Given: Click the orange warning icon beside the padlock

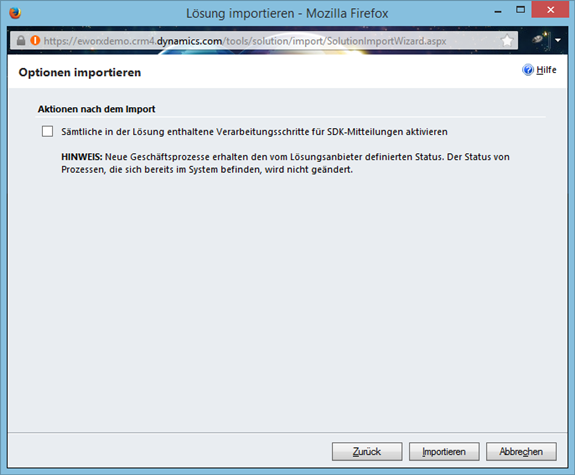Looking at the screenshot, I should point(35,40).
